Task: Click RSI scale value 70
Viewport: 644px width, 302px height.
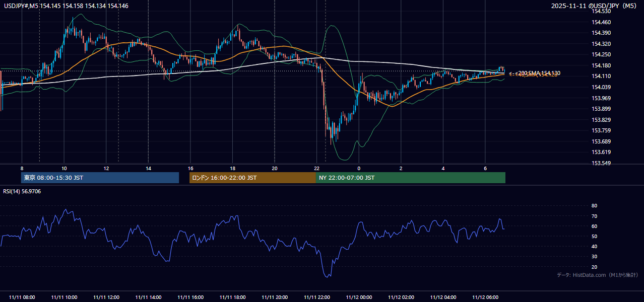Action: click(594, 216)
